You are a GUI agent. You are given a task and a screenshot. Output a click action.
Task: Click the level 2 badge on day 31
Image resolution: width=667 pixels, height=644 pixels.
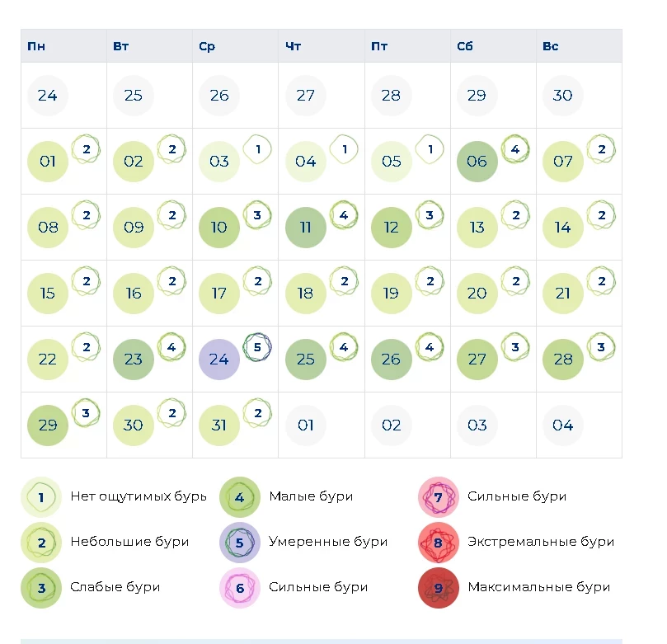pyautogui.click(x=257, y=413)
